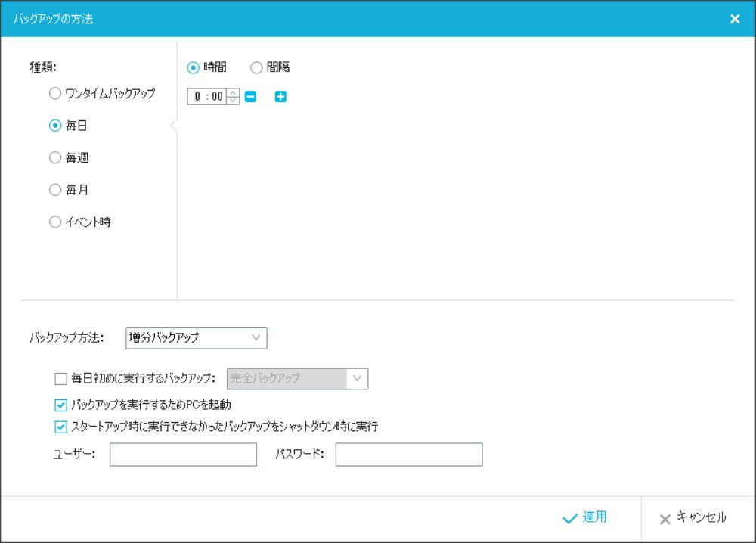The height and width of the screenshot is (543, 756).
Task: Remove the time entry with minus icon
Action: (250, 97)
